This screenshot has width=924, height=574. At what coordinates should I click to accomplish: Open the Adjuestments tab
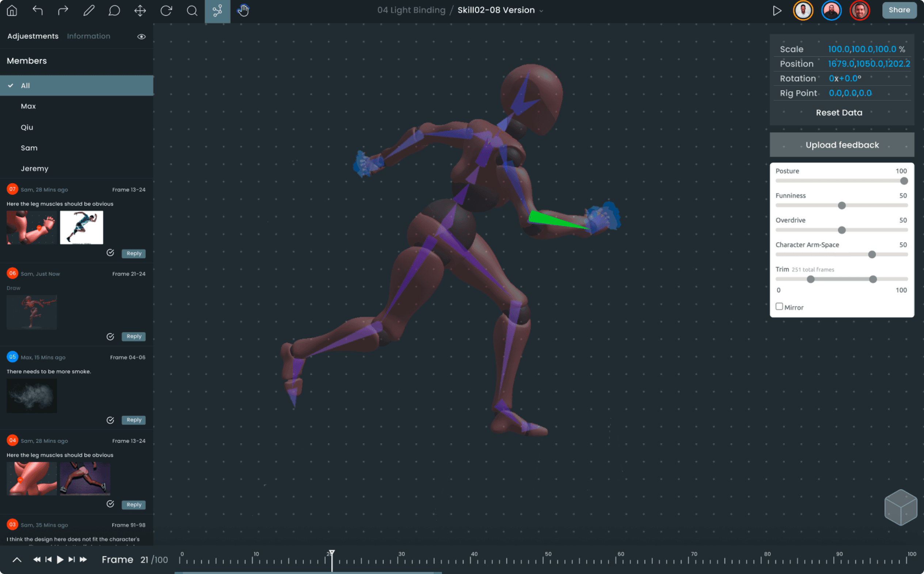point(33,36)
